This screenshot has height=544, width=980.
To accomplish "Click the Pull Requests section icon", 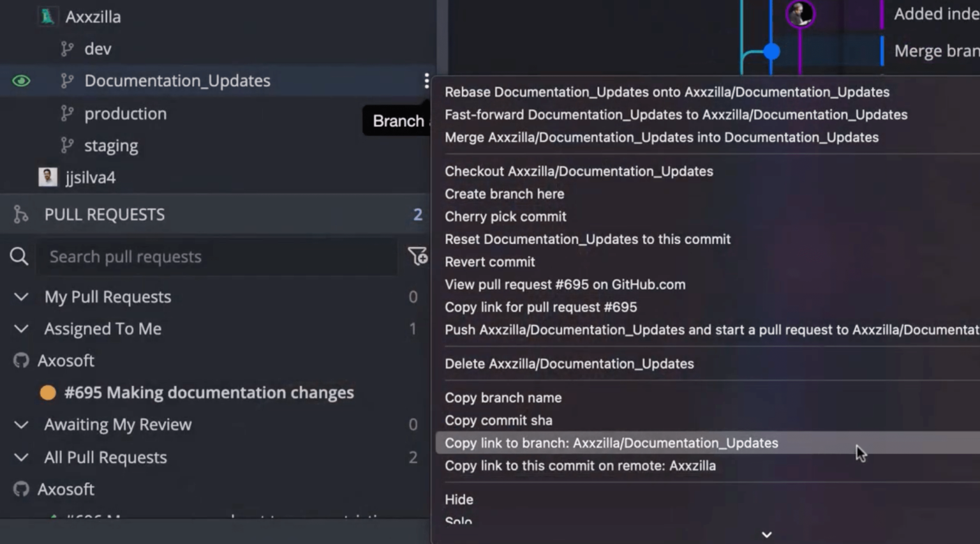I will pyautogui.click(x=20, y=215).
